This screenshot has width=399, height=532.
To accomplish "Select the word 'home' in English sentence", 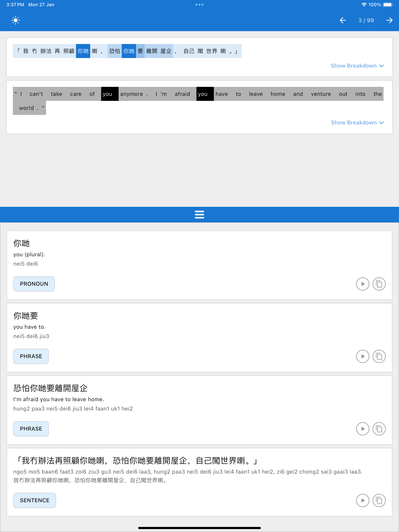I will coord(278,94).
